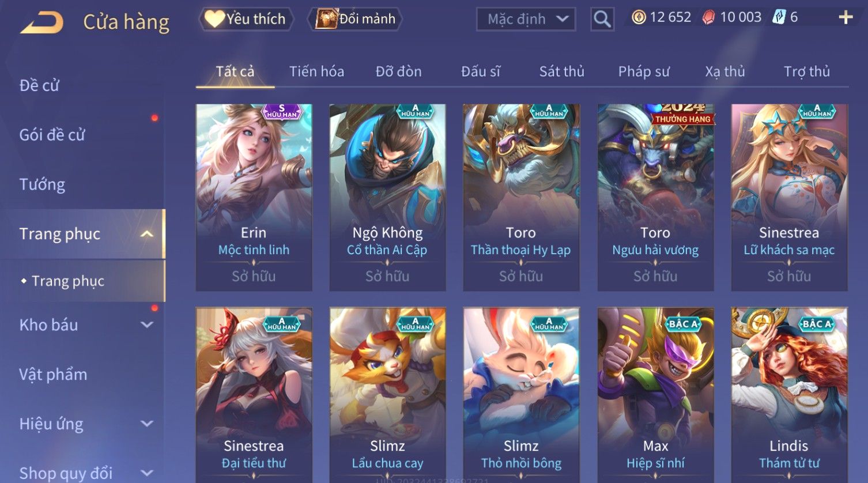
Task: Open the search magnifier icon
Action: click(602, 19)
